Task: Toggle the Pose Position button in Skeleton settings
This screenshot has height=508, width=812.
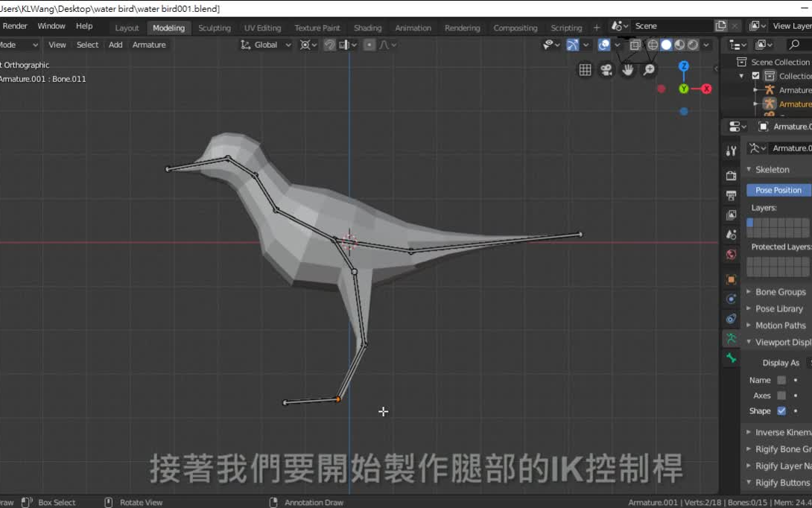Action: tap(778, 190)
